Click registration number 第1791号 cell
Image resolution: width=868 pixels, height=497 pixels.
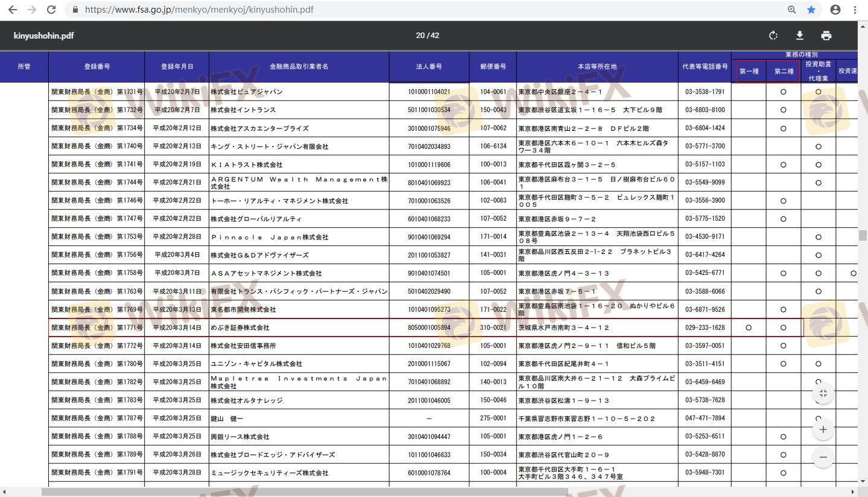(x=97, y=473)
